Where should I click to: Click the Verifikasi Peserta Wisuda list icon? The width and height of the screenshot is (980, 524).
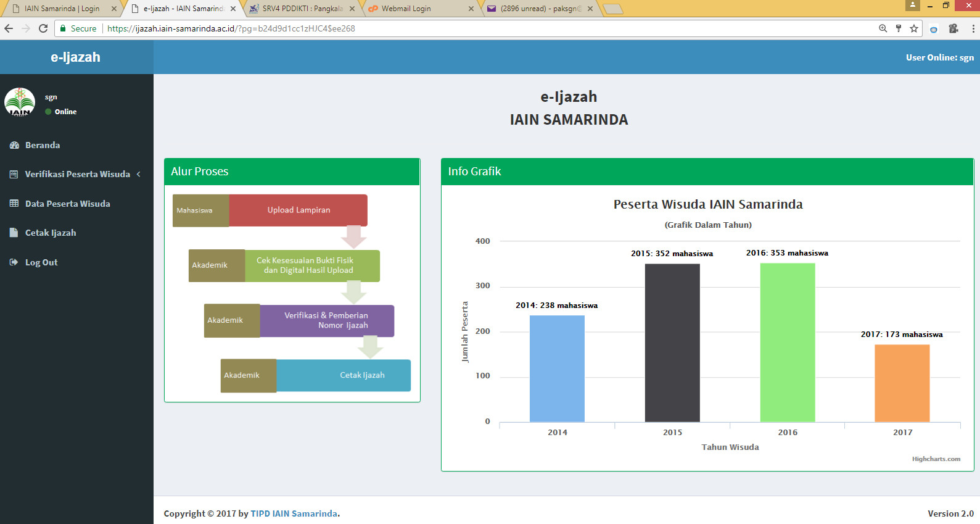14,174
